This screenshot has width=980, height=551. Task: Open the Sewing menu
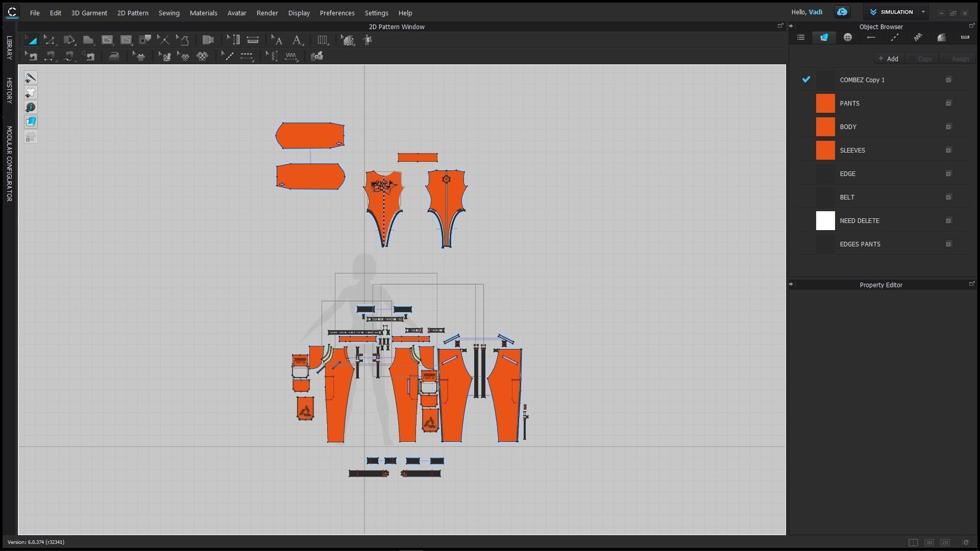click(x=168, y=13)
